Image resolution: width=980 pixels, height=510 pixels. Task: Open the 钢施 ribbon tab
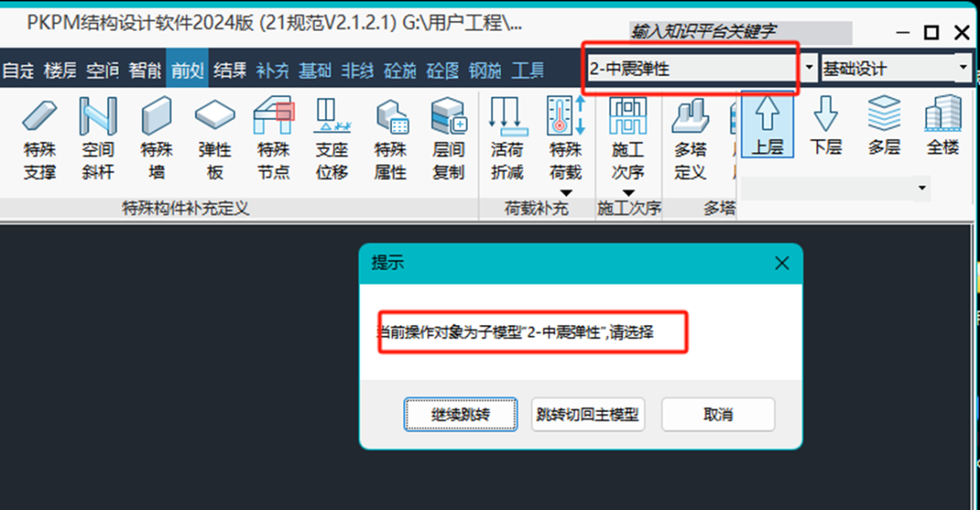click(x=485, y=70)
